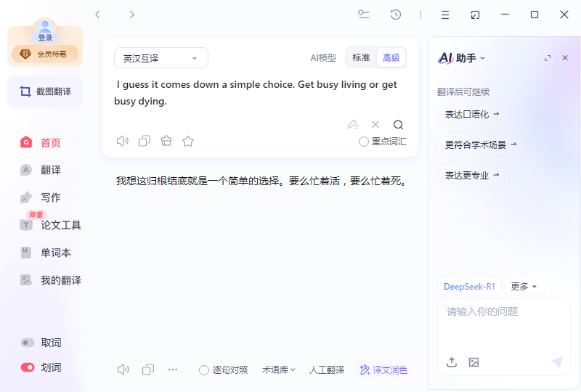Open translation history clock icon
The height and width of the screenshot is (392, 581).
396,15
